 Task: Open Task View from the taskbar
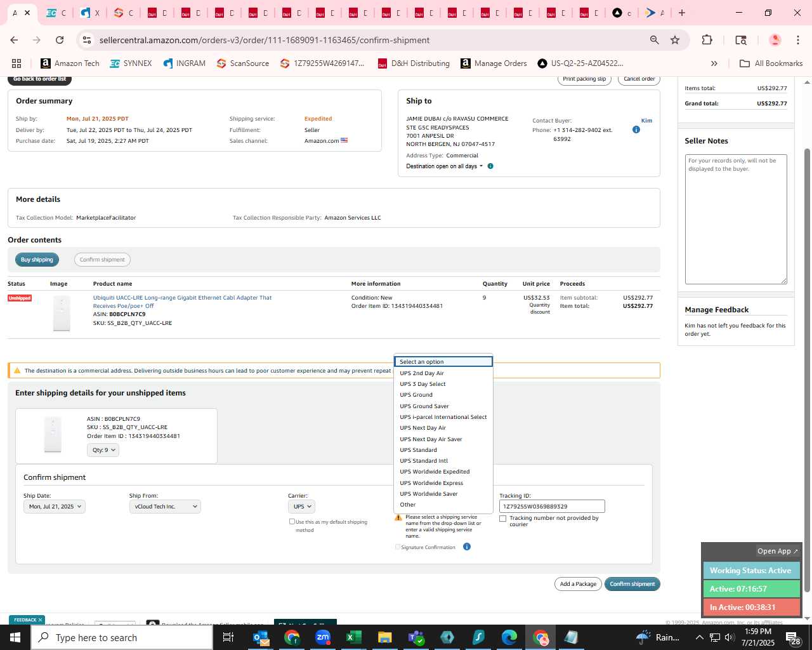[228, 637]
